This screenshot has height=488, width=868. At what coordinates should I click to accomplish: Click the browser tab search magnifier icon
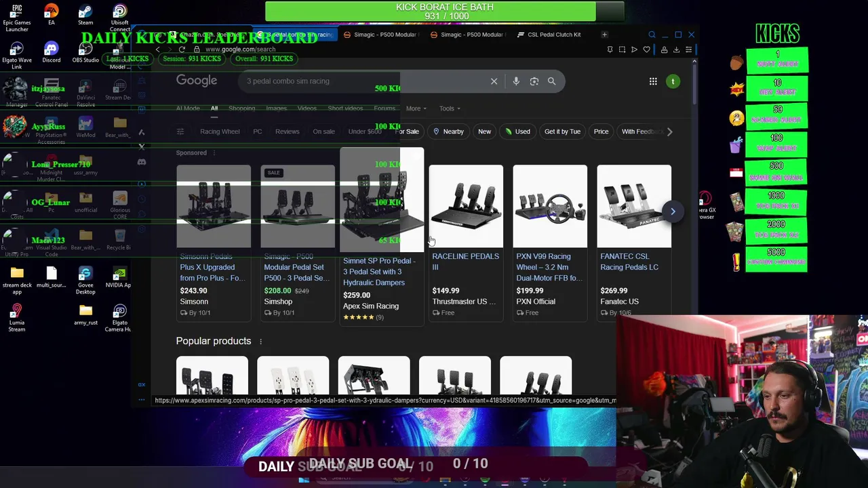(652, 35)
